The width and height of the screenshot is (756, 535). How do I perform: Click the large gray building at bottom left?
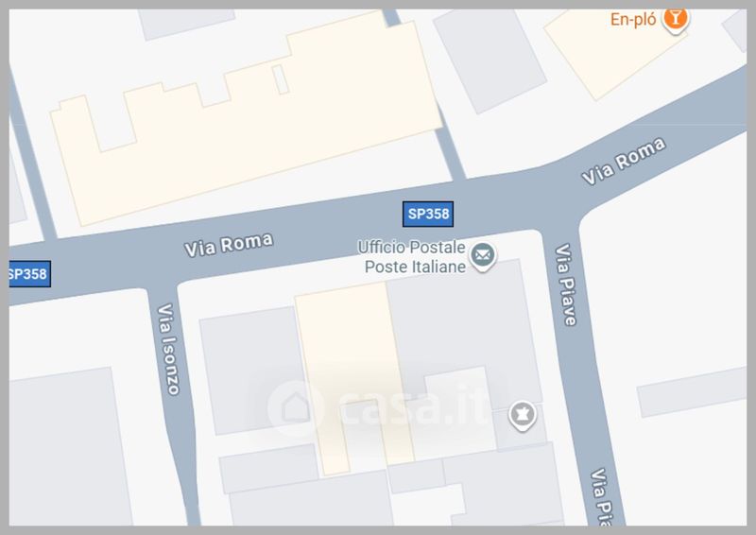68,447
